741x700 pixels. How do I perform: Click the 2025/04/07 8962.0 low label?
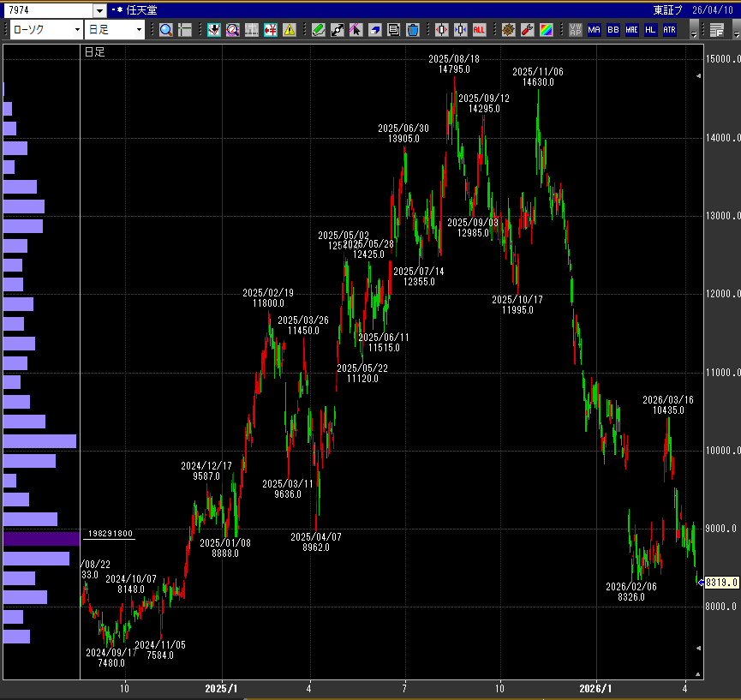click(316, 542)
